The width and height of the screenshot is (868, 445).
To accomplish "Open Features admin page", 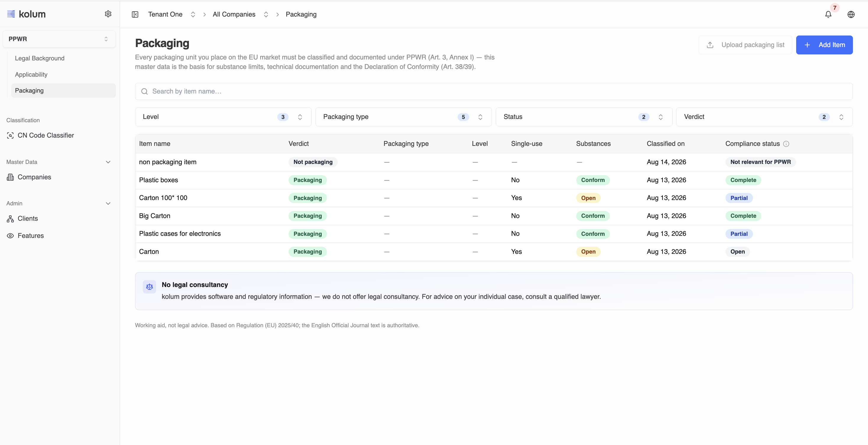I will click(x=30, y=236).
